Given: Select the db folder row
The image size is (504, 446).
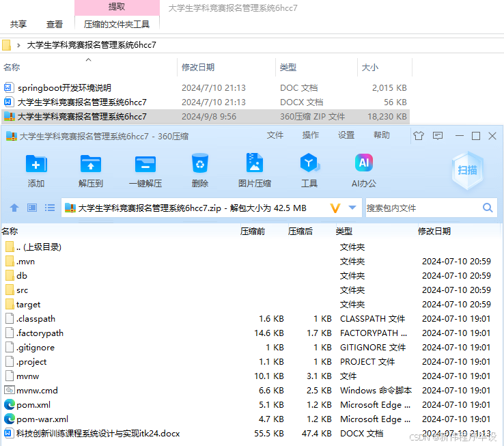Looking at the screenshot, I should pos(251,275).
